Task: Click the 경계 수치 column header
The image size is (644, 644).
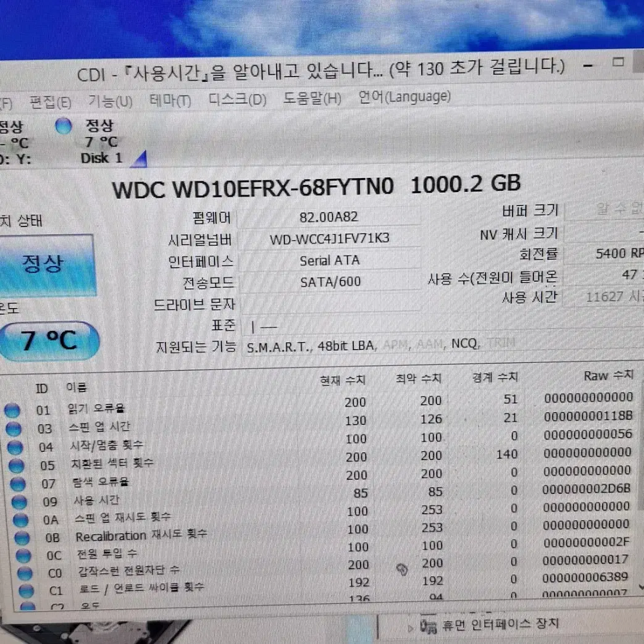Action: coord(495,377)
